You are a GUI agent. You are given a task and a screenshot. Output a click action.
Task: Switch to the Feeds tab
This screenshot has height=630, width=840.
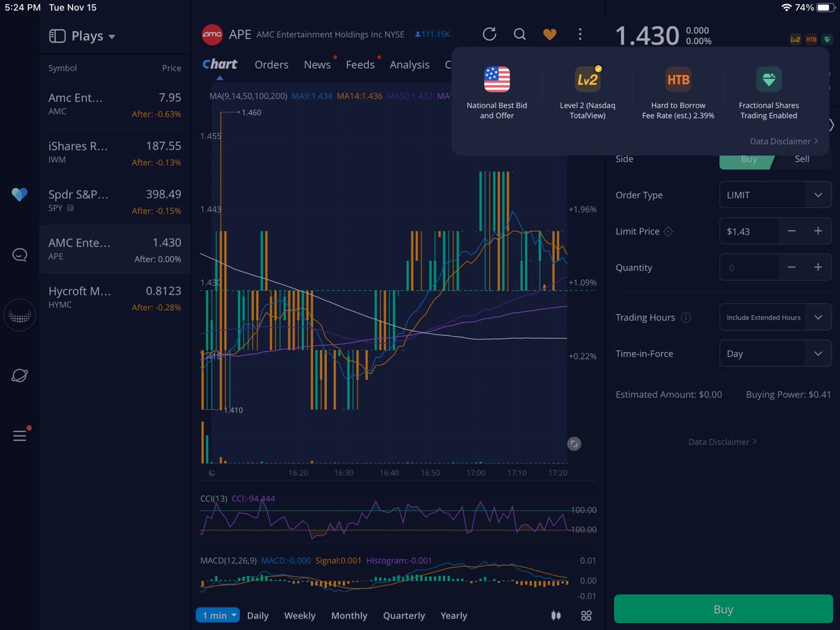tap(360, 64)
